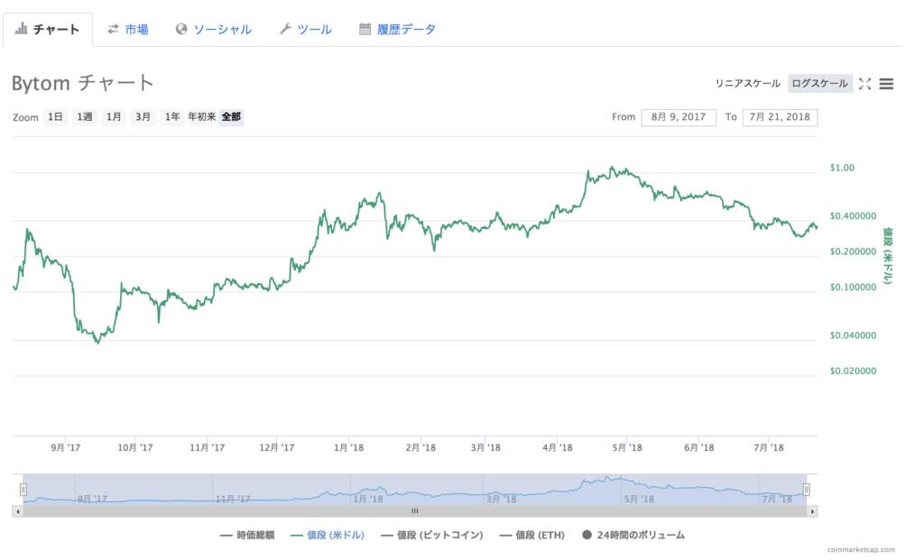Enable ログスケール view
The image size is (924, 560).
point(819,82)
